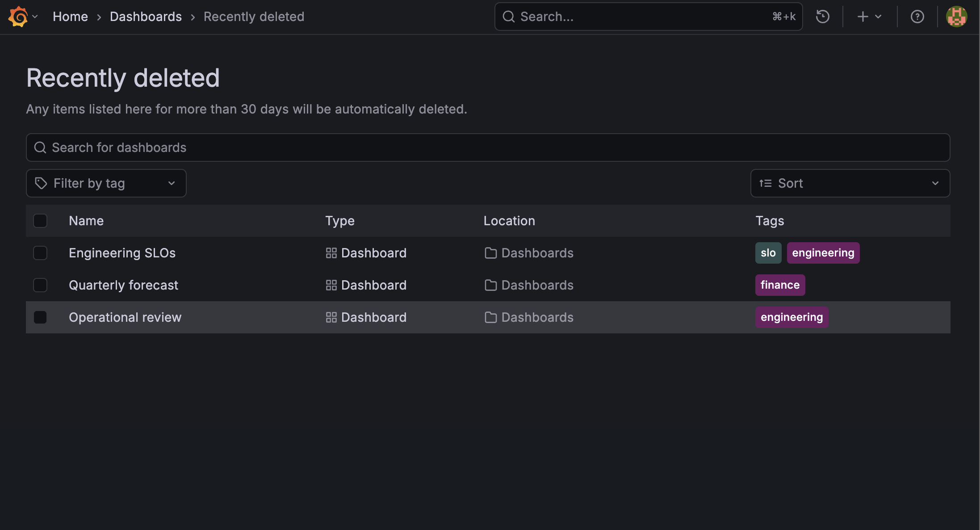Click the folder icon in Engineering SLOs row

pyautogui.click(x=490, y=253)
